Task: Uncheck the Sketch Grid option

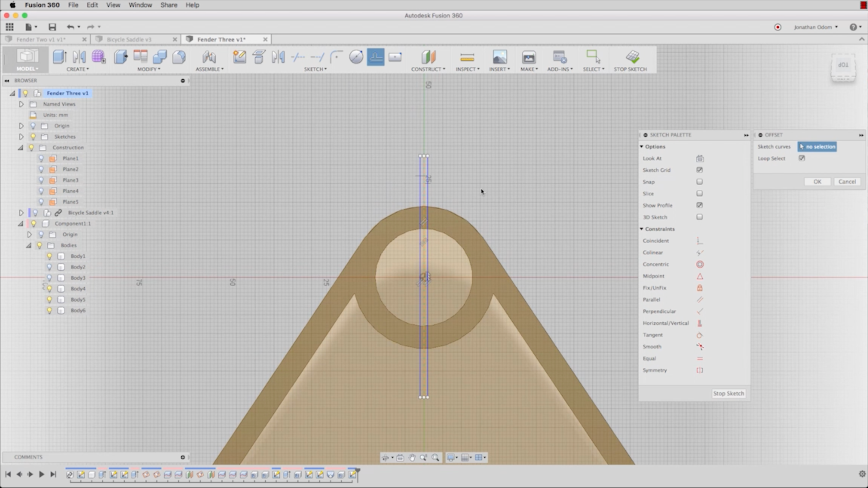Action: [700, 170]
